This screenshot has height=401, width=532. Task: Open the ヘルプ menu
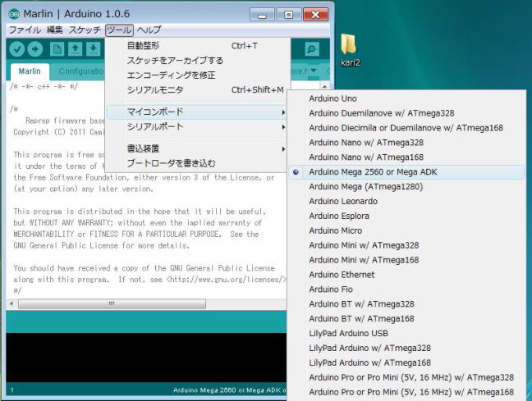tap(149, 30)
